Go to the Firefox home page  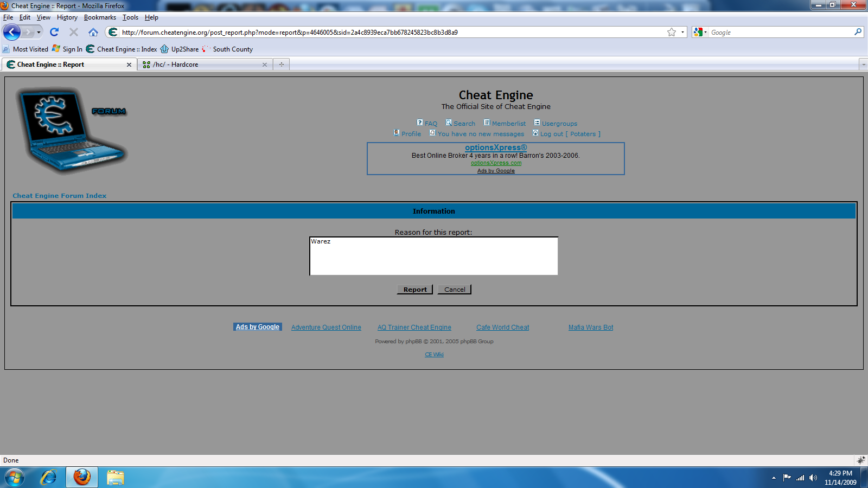(x=93, y=32)
